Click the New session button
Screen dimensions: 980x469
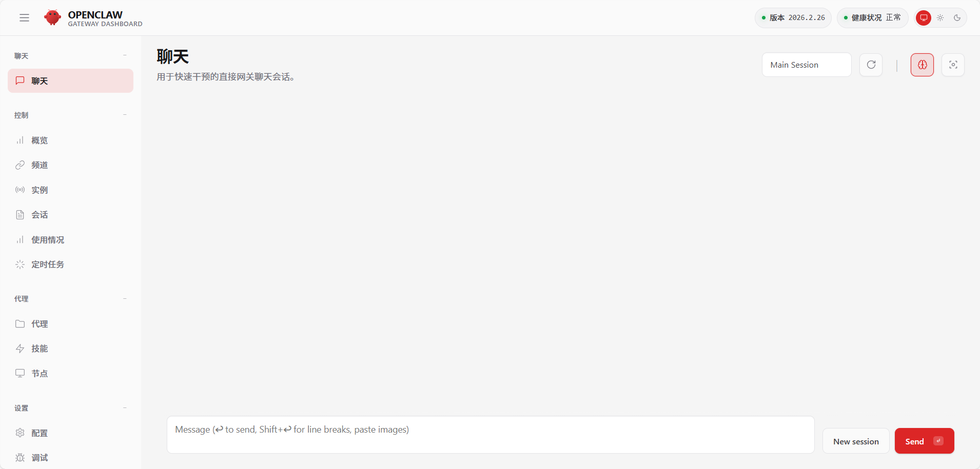point(856,441)
